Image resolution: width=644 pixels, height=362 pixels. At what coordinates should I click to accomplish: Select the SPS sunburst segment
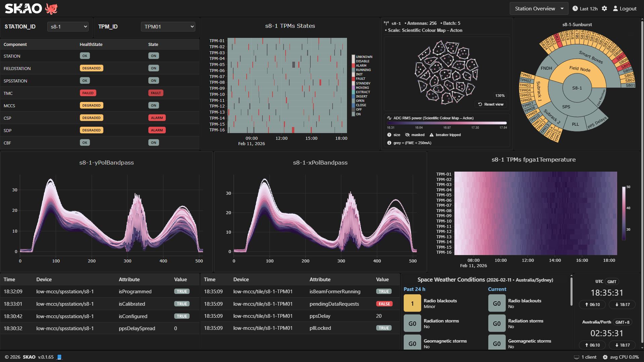pyautogui.click(x=566, y=107)
